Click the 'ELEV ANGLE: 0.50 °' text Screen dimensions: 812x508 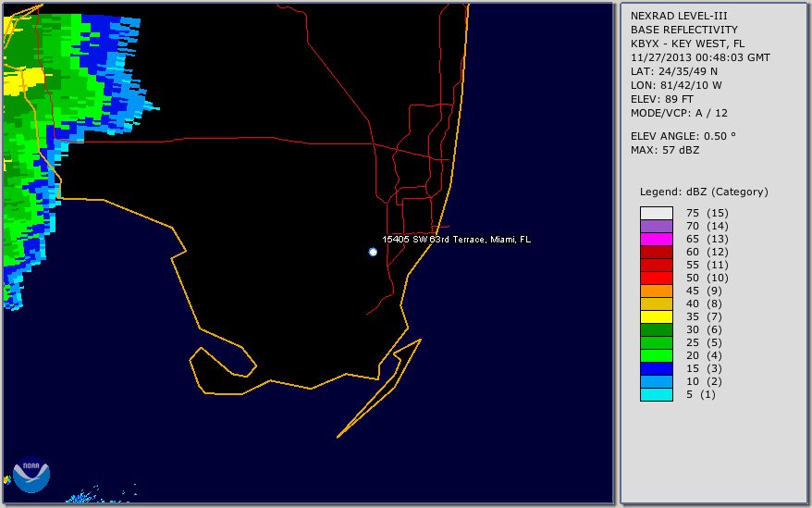point(683,136)
